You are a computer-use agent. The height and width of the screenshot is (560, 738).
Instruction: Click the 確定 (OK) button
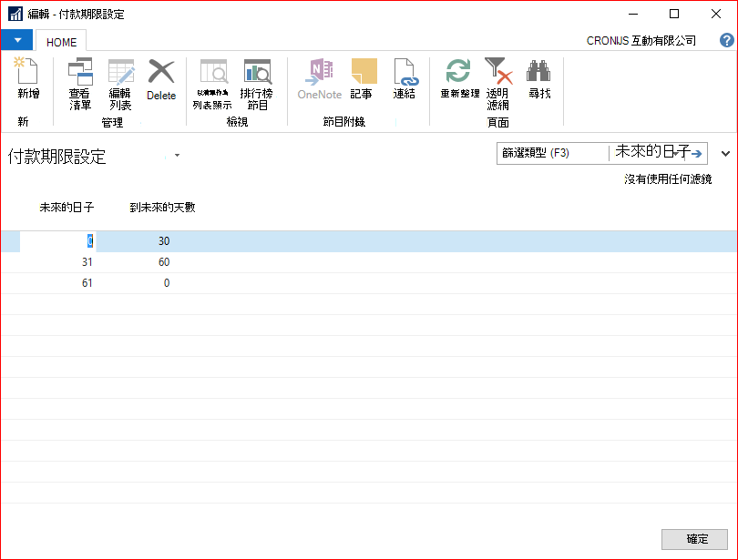point(694,539)
